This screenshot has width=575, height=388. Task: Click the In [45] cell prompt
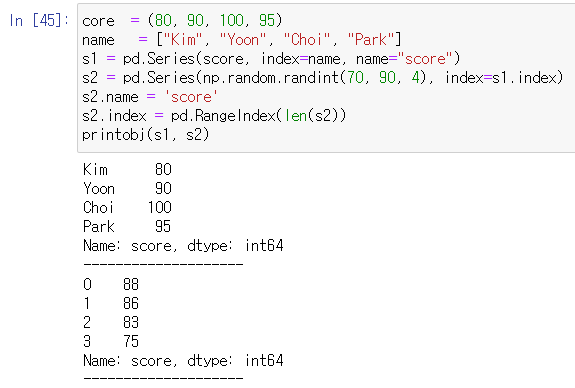point(39,20)
